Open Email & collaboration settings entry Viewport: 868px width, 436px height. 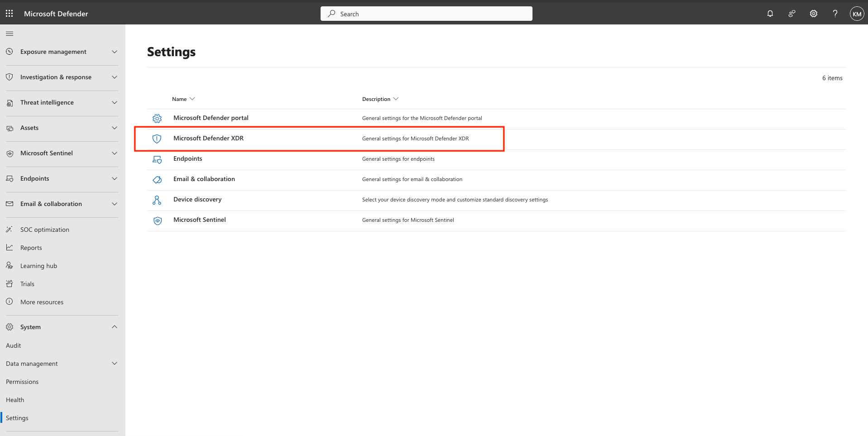(204, 179)
